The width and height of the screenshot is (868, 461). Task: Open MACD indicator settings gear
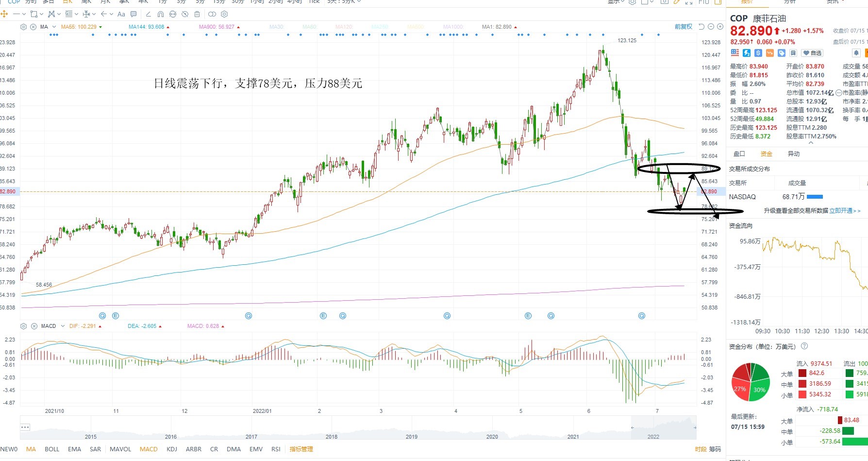coord(23,326)
